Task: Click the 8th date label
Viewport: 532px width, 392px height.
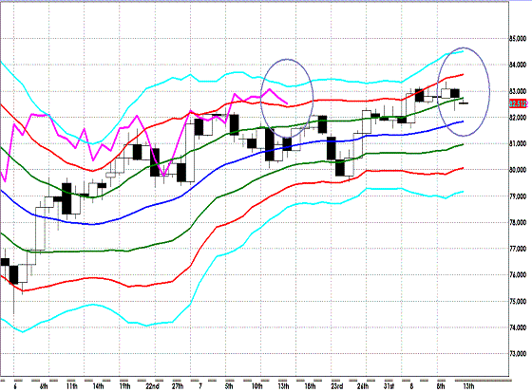Action: coord(441,386)
